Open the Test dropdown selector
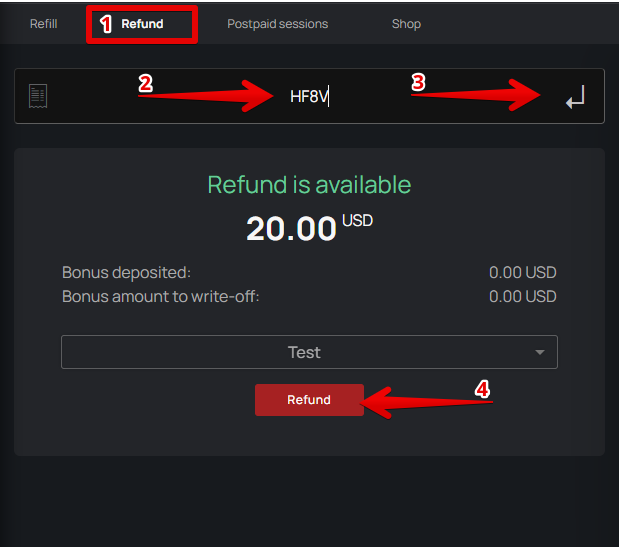This screenshot has width=619, height=547. click(x=304, y=352)
